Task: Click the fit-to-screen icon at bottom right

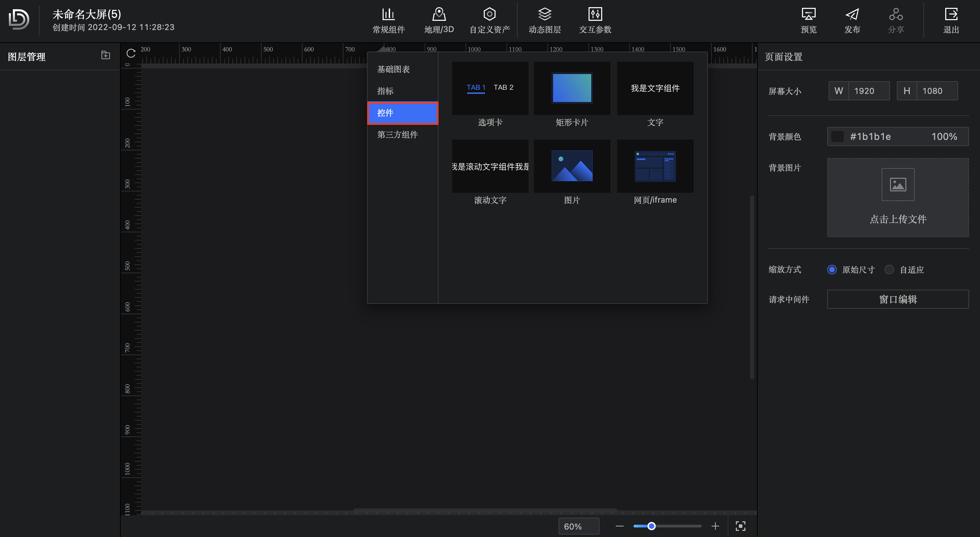Action: coord(740,526)
